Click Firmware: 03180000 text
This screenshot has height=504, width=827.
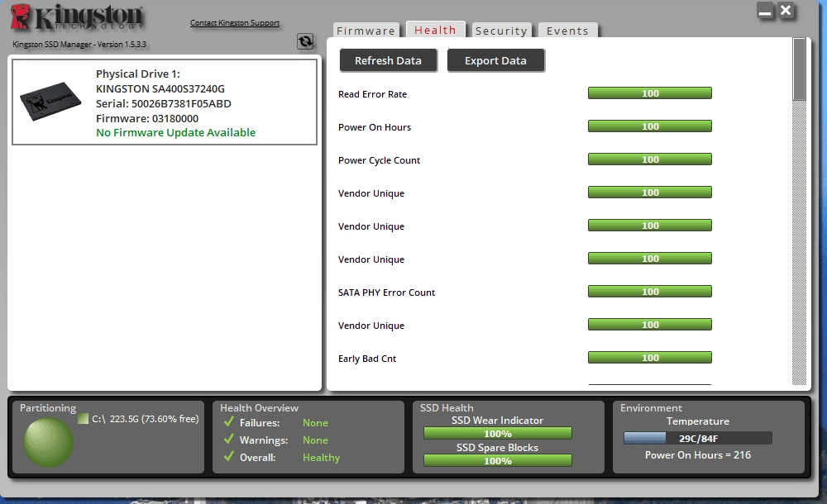pyautogui.click(x=147, y=118)
